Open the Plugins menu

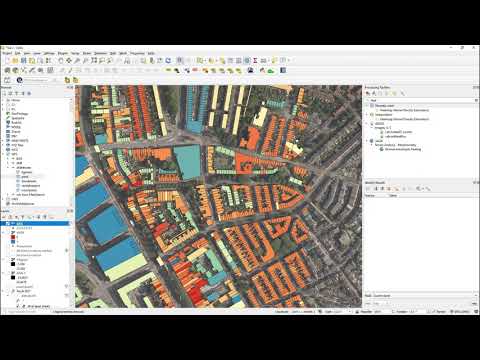coord(63,53)
